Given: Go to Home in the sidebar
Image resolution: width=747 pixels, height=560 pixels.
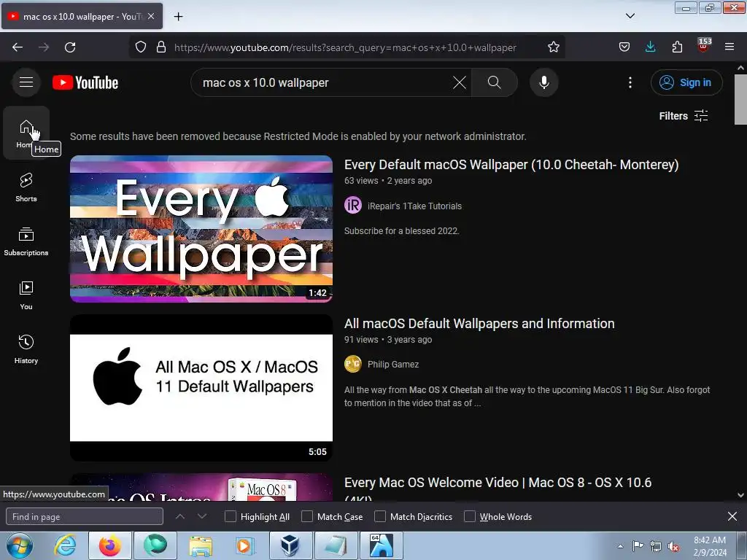Looking at the screenshot, I should click(x=26, y=133).
